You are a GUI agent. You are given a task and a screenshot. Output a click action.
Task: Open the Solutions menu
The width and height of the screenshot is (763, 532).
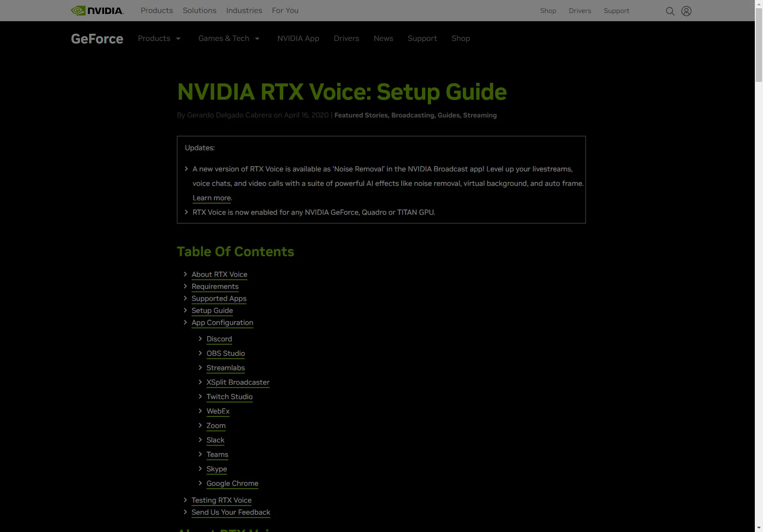(x=199, y=11)
